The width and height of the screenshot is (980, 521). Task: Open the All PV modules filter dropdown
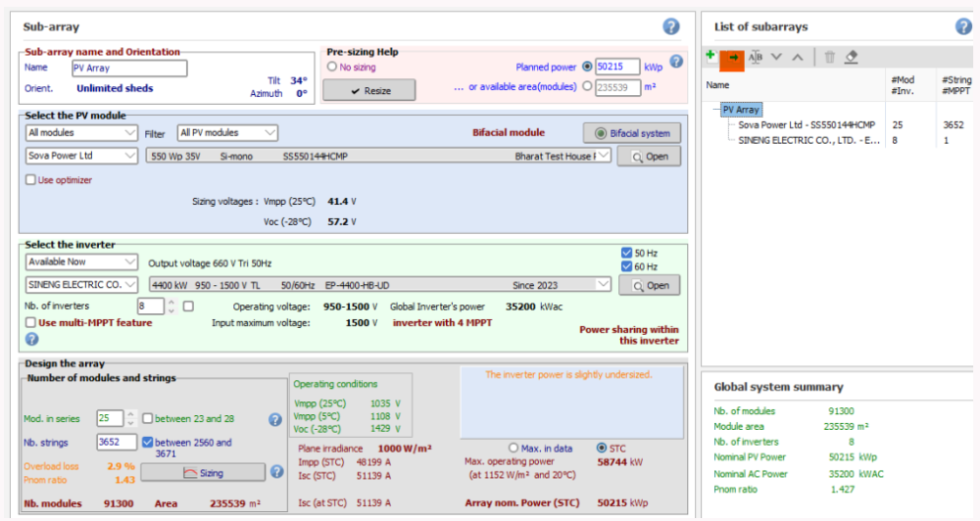click(227, 132)
